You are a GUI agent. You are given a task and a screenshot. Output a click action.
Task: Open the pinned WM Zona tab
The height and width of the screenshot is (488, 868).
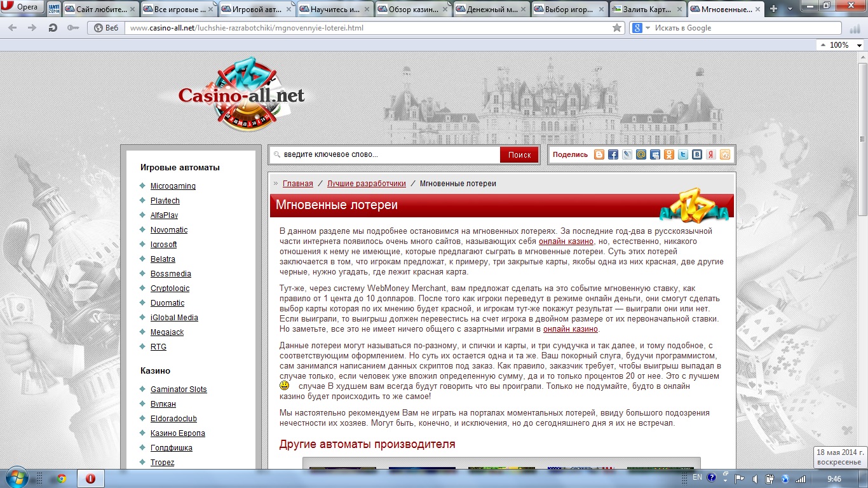[53, 9]
